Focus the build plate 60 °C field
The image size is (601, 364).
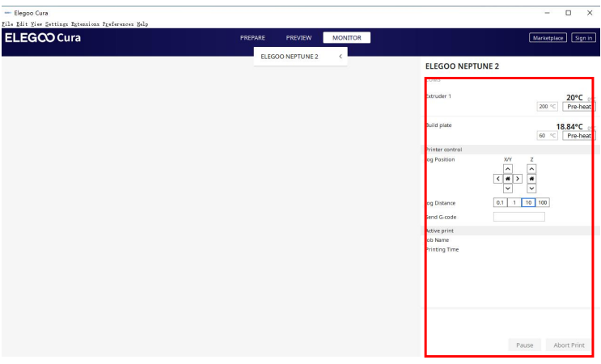(x=547, y=136)
